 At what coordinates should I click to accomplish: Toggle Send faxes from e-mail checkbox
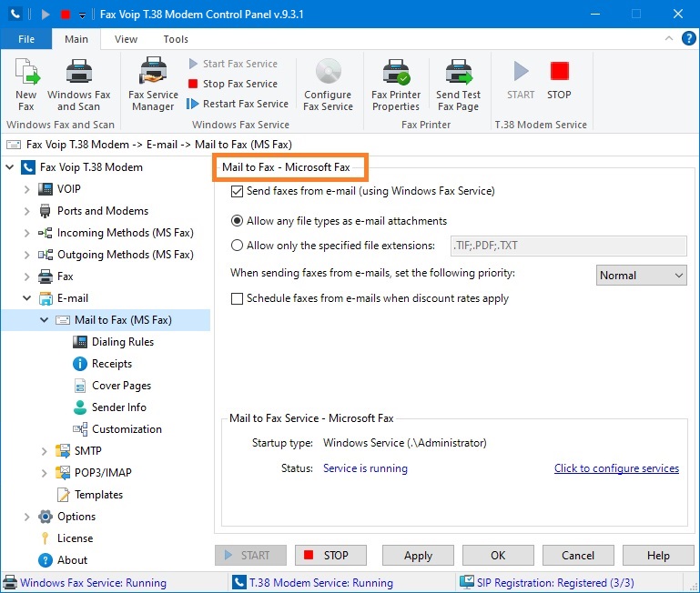(x=237, y=191)
